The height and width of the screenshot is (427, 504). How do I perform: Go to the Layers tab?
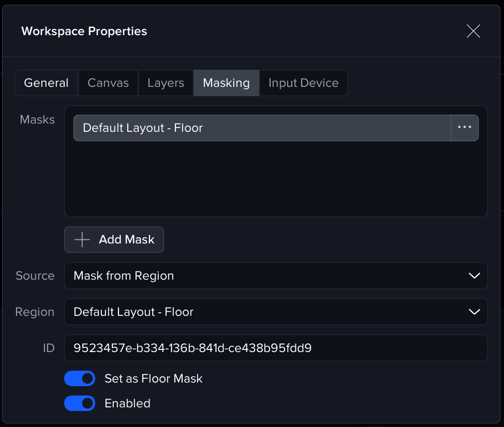[166, 83]
